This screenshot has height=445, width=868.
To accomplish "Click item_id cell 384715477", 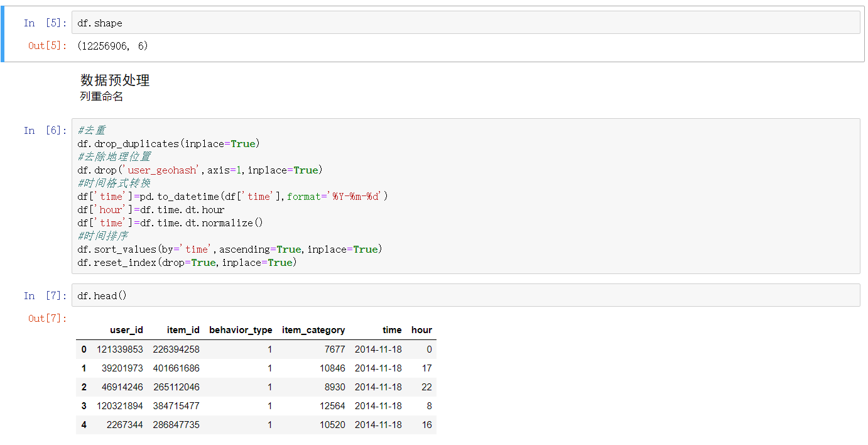I will click(x=176, y=406).
